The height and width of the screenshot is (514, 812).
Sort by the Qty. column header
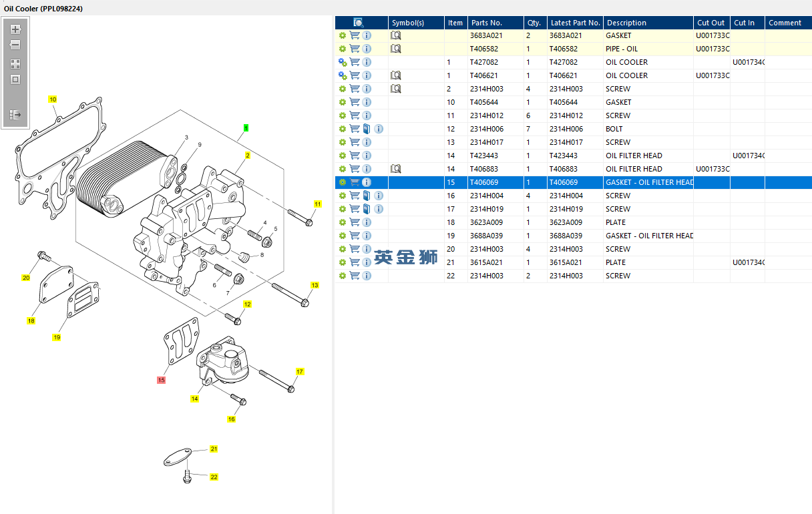[534, 23]
